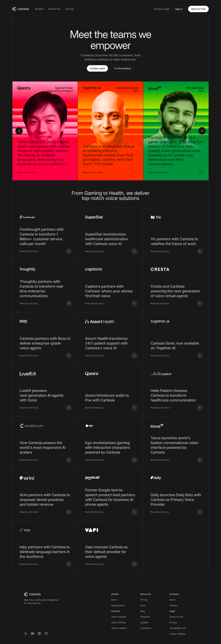Click the Cartesia logo in the header
Image resolution: width=221 pixels, height=644 pixels.
point(21,9)
